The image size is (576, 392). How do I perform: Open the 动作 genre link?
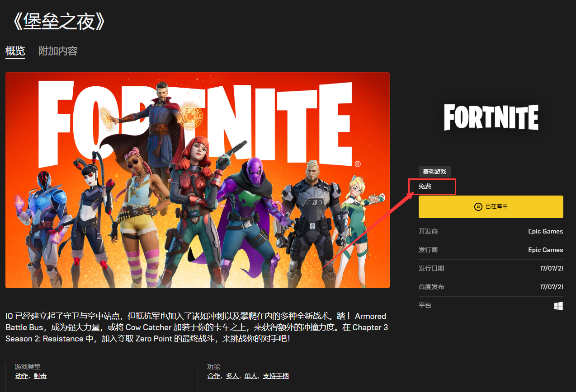click(x=21, y=376)
